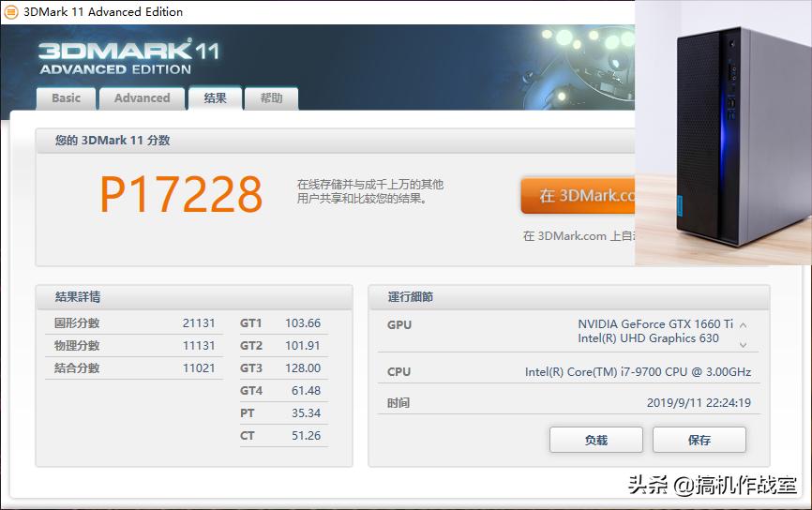Open the 结果 tab
The height and width of the screenshot is (510, 812).
215,97
